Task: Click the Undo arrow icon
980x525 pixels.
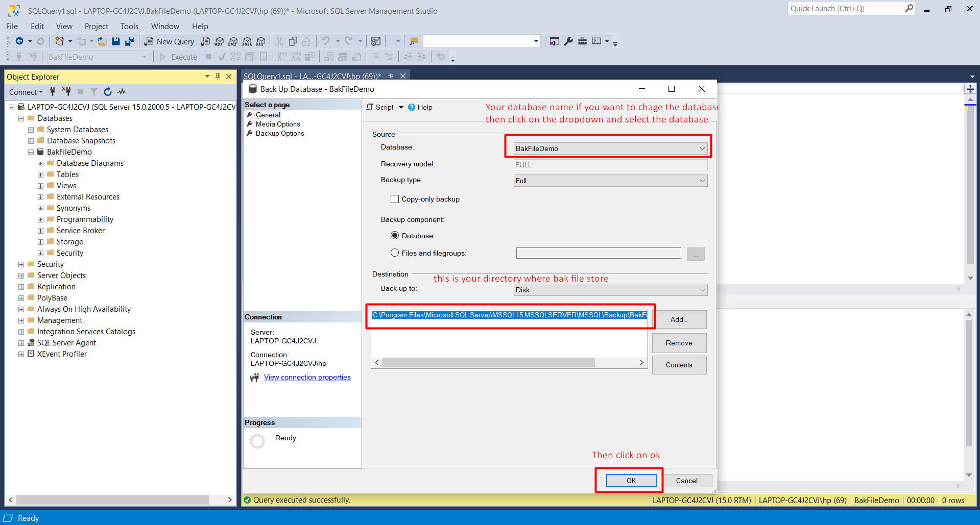Action: tap(326, 41)
